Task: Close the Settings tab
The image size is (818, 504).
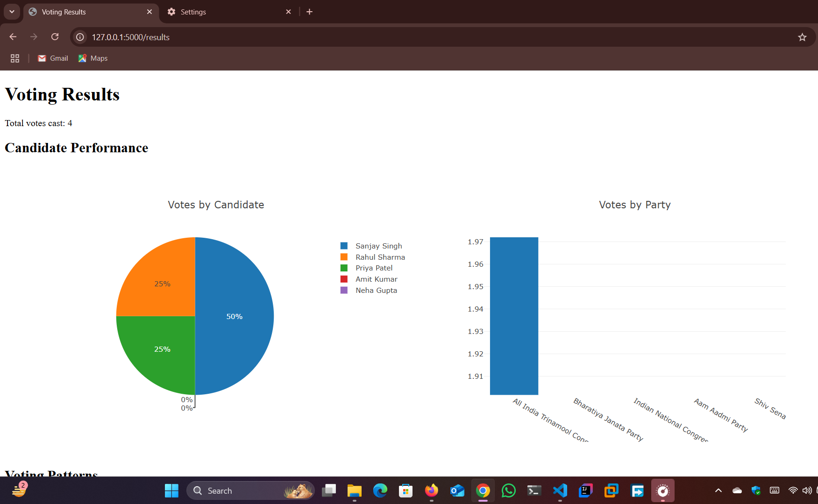Action: pyautogui.click(x=288, y=12)
